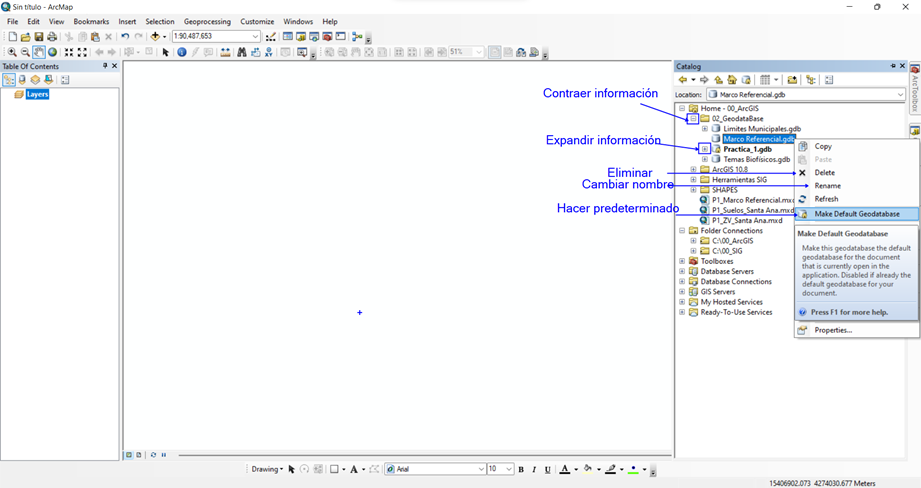Select the Zoom In tool
Screen dimensions: 921x488
12,52
